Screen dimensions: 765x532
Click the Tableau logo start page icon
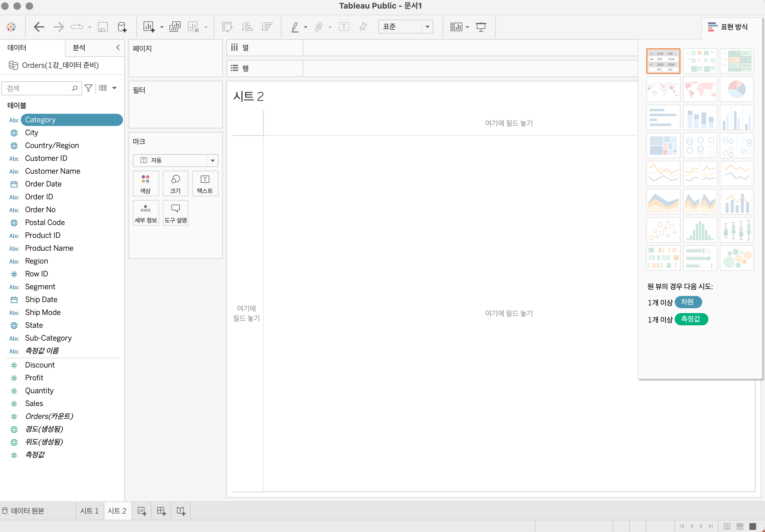(11, 27)
